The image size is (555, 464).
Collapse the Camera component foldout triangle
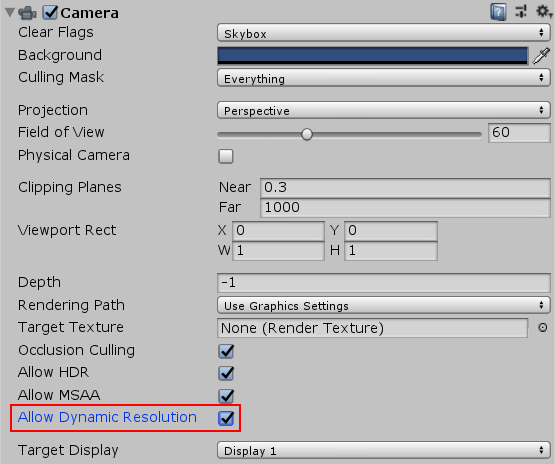[x=10, y=12]
